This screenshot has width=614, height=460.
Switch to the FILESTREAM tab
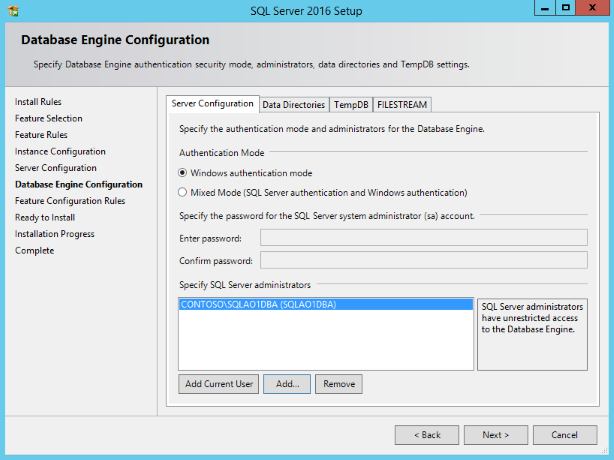[402, 105]
